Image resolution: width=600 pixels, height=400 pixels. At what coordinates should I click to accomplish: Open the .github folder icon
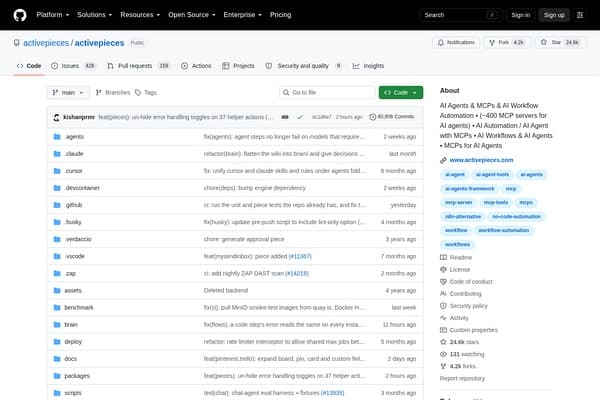point(57,205)
